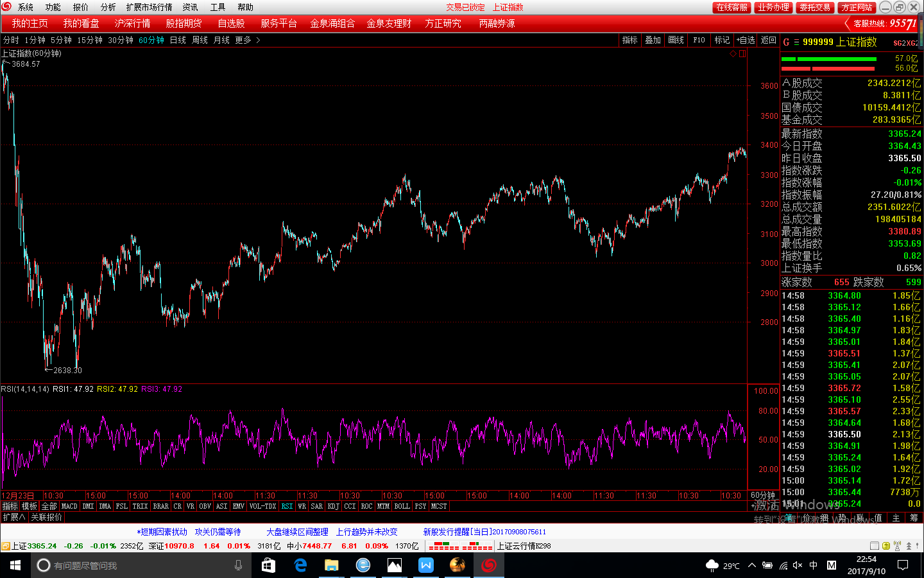
Task: Click the 业务办理 button
Action: click(773, 8)
